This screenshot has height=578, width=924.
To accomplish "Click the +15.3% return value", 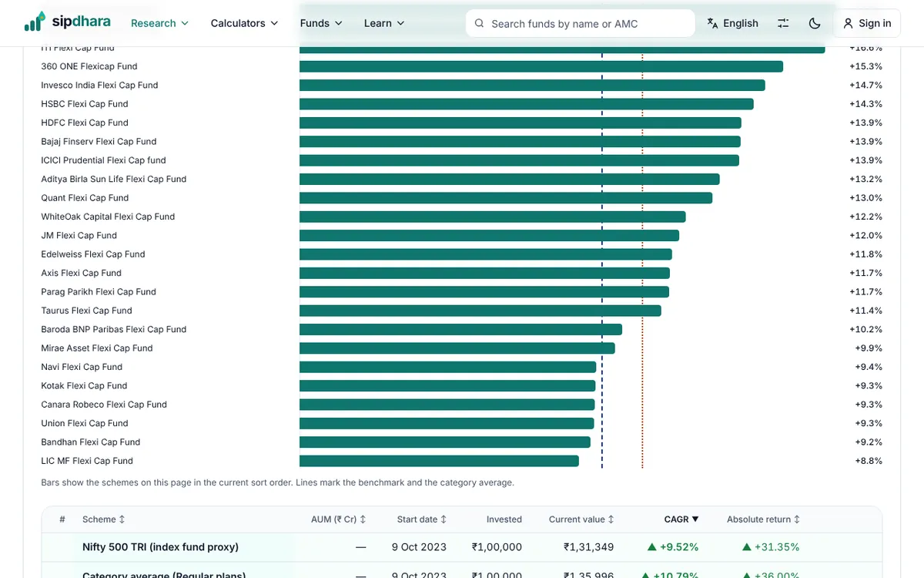I will click(x=865, y=66).
